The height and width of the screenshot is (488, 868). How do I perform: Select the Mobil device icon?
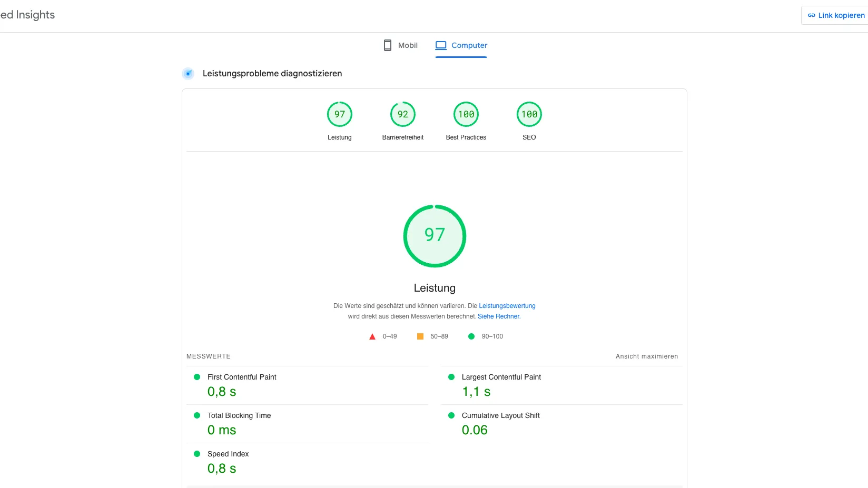click(x=388, y=45)
